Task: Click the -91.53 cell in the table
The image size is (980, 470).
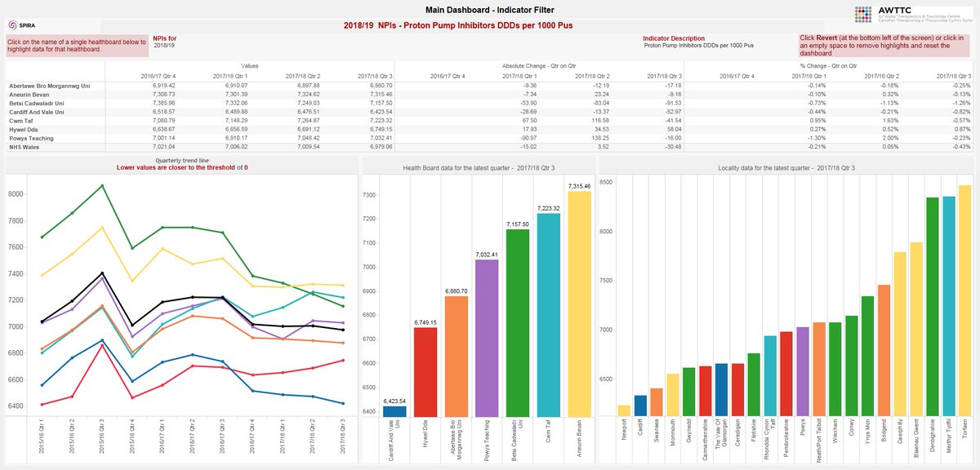Action: 672,103
